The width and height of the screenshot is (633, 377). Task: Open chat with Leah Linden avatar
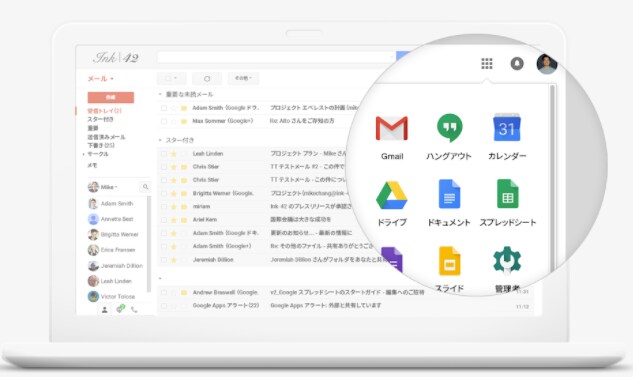(93, 281)
